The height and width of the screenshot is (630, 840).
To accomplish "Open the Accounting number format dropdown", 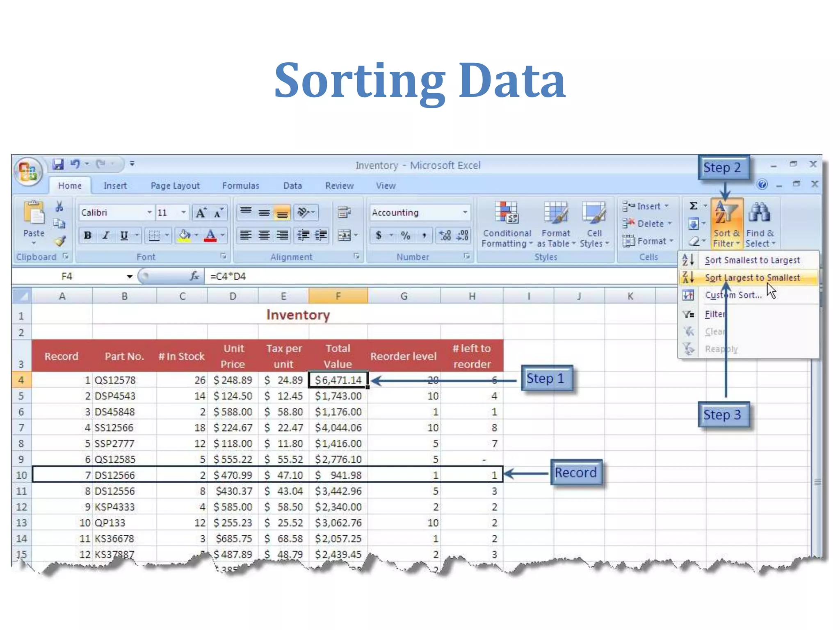I will 465,212.
